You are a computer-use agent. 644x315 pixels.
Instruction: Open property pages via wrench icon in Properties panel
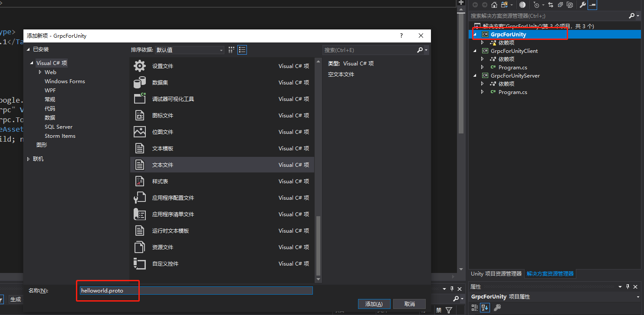point(497,308)
